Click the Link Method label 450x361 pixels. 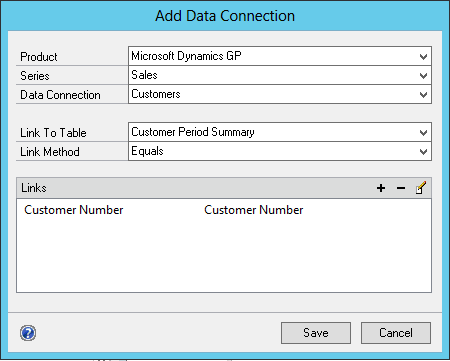tap(50, 152)
